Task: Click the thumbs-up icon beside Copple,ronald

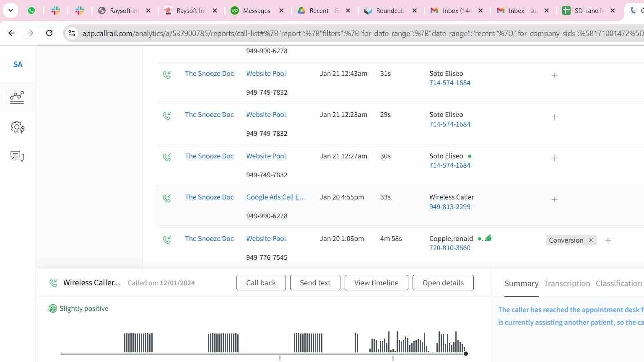Action: (488, 238)
